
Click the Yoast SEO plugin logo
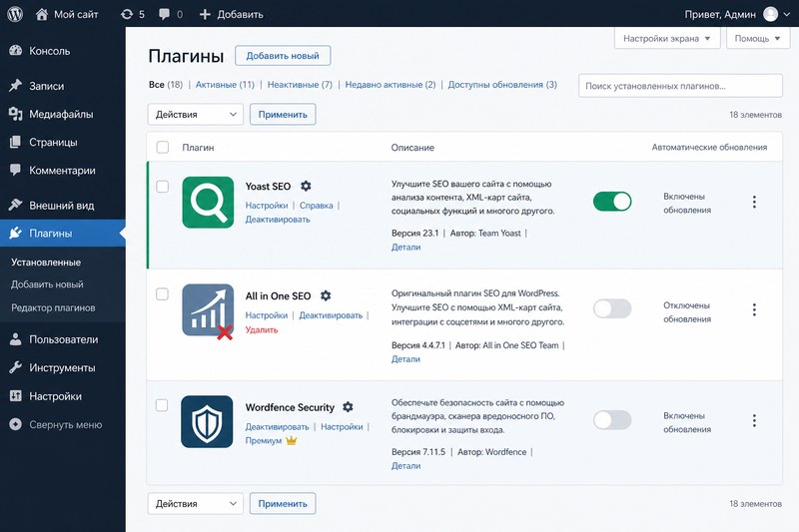point(208,202)
